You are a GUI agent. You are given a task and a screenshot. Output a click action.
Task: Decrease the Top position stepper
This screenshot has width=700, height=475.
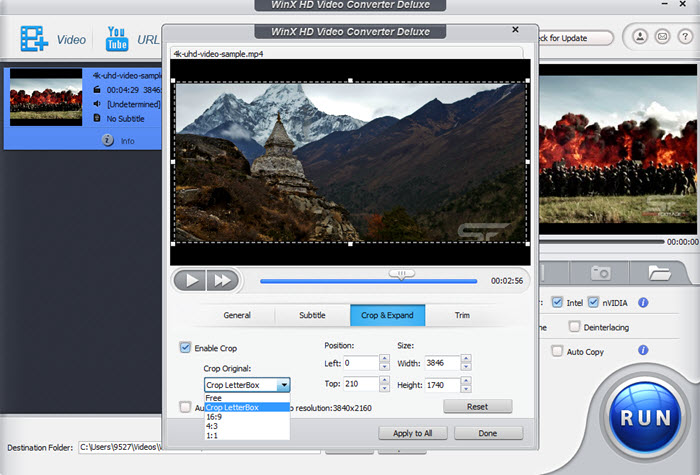[x=384, y=388]
